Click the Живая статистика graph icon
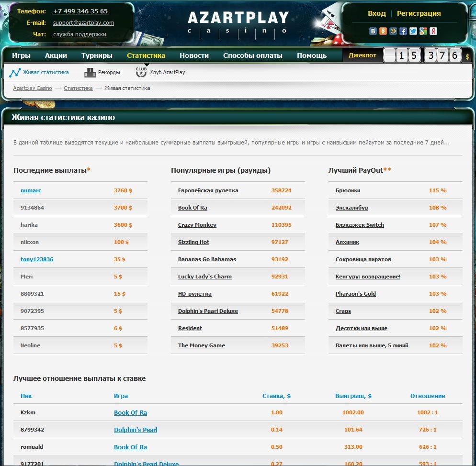The width and height of the screenshot is (476, 466). coord(15,73)
